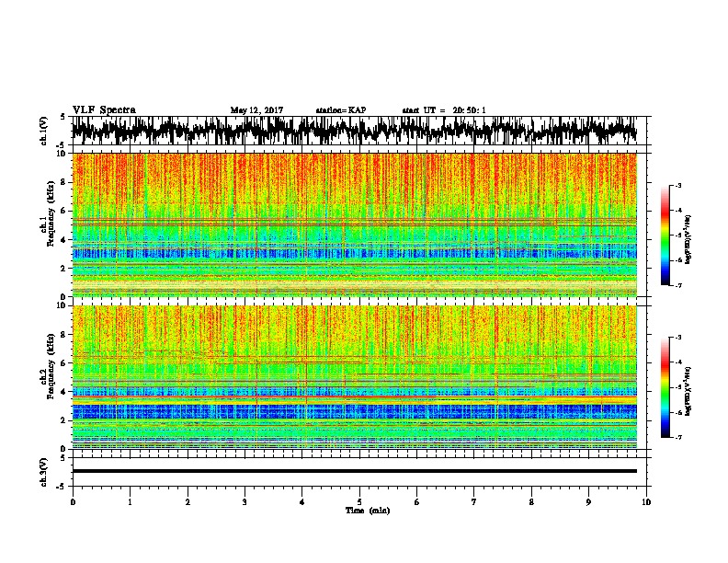Click the "start UT = 20:50: 1" label
Viewport: 728px width, 563px height.
point(444,110)
